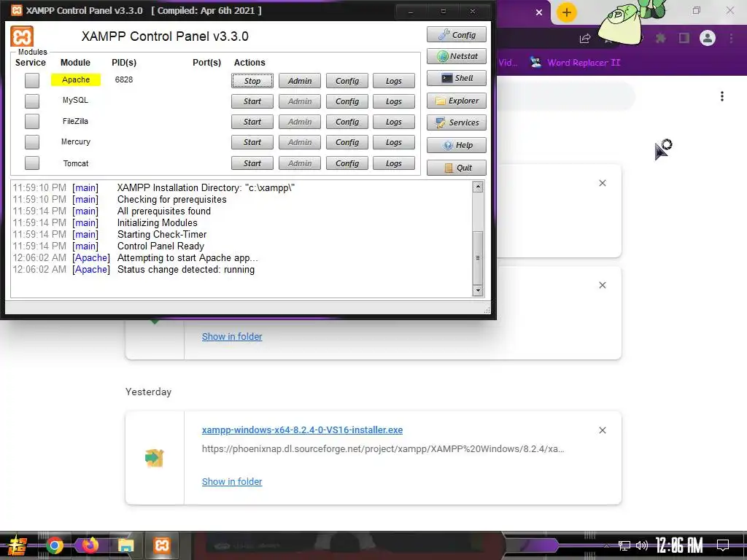Viewport: 747px width, 560px height.
Task: Open MySQL Config menu
Action: point(347,101)
